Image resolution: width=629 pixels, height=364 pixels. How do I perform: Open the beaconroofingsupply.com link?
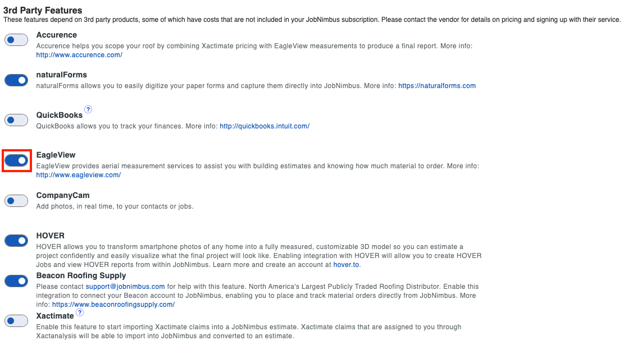113,305
